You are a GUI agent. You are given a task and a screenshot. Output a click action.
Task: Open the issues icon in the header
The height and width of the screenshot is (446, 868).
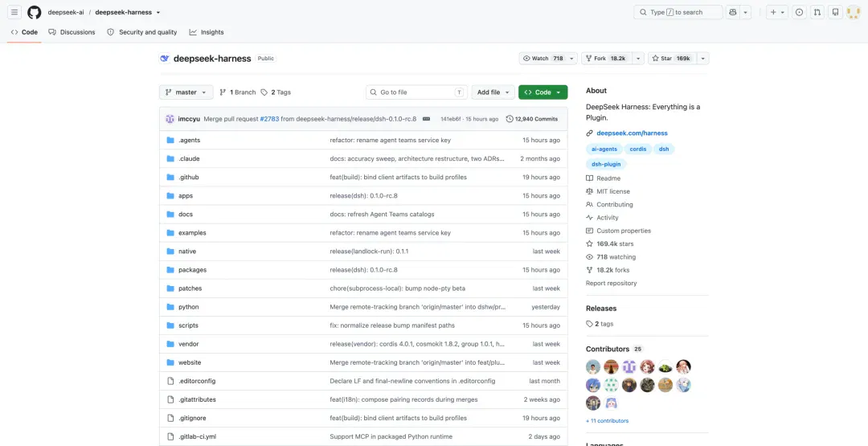800,12
